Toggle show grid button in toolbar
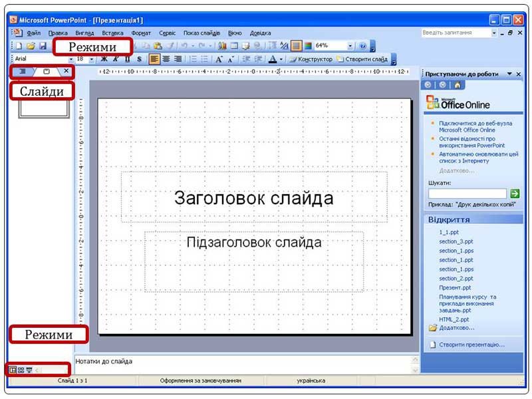 [297, 46]
